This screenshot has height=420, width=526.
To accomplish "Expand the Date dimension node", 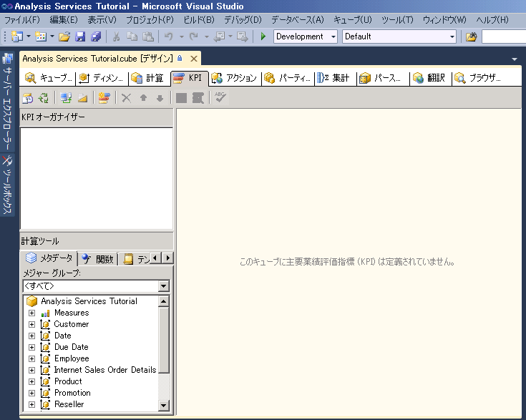I will tap(32, 336).
